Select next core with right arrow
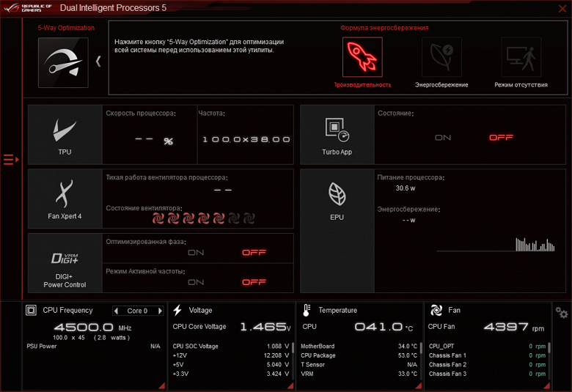 (159, 311)
